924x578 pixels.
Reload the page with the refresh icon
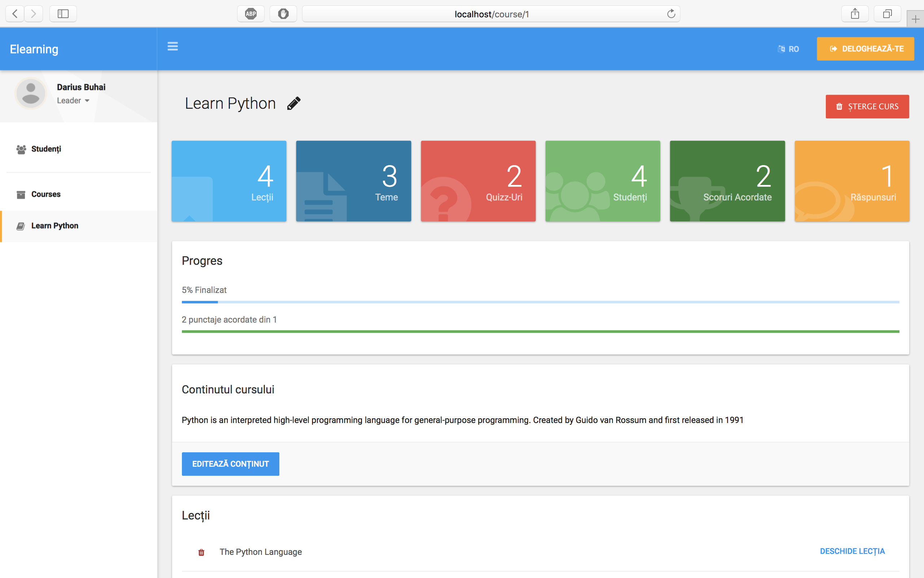[671, 14]
